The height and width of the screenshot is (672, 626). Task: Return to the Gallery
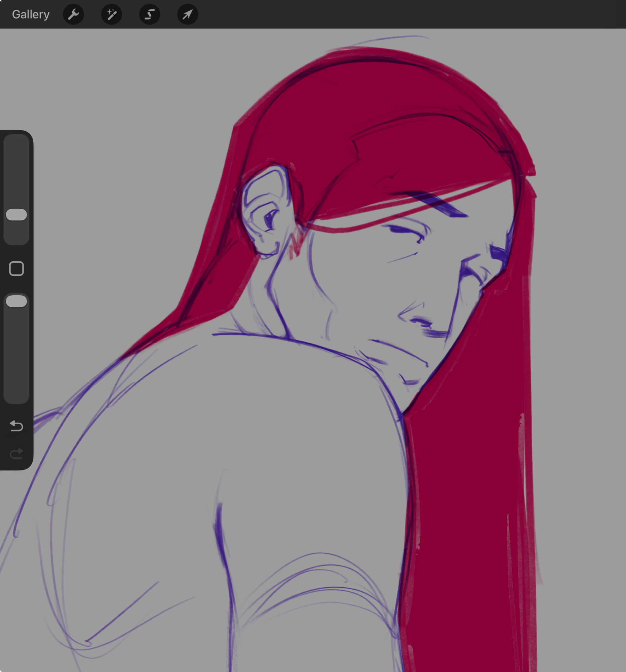tap(31, 14)
